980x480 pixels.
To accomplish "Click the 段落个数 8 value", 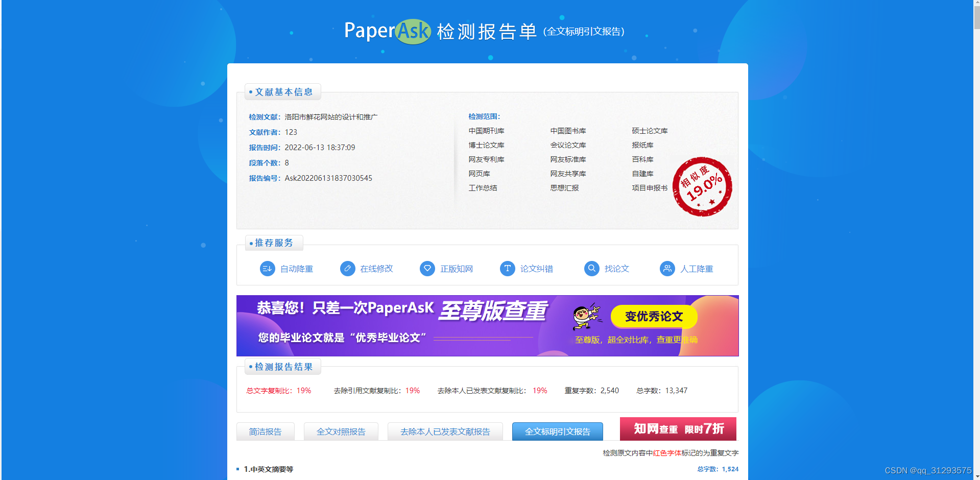I will [286, 163].
